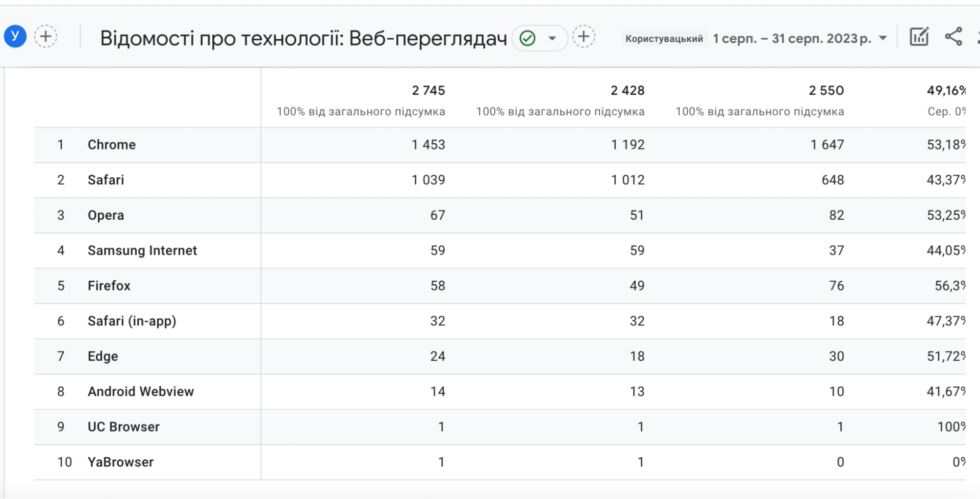Select the Chrome browser row
980x499 pixels.
coord(112,145)
